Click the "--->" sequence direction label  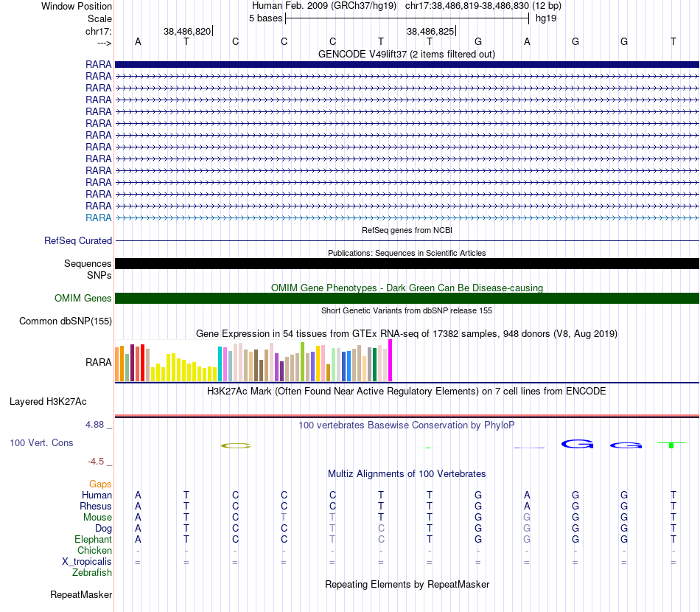pyautogui.click(x=104, y=43)
